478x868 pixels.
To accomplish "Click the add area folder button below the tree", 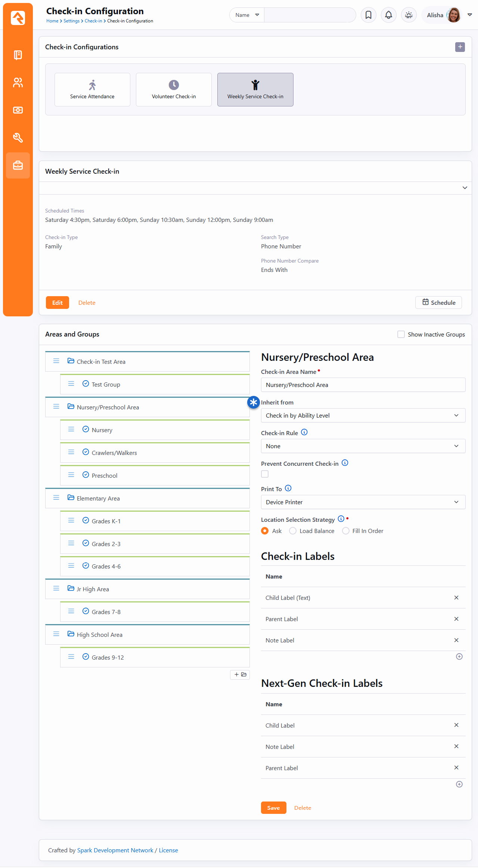I will (240, 675).
